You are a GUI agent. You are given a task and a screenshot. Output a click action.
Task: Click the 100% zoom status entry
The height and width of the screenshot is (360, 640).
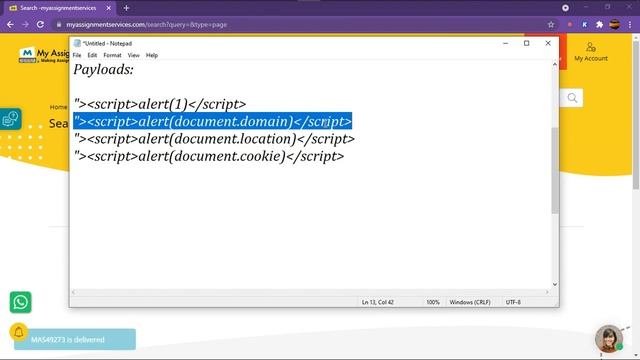[x=433, y=302]
